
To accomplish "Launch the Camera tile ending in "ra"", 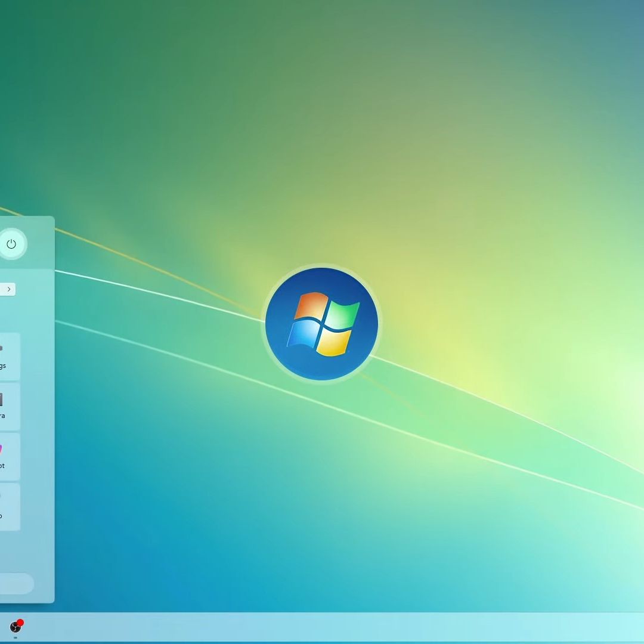I will pyautogui.click(x=10, y=407).
